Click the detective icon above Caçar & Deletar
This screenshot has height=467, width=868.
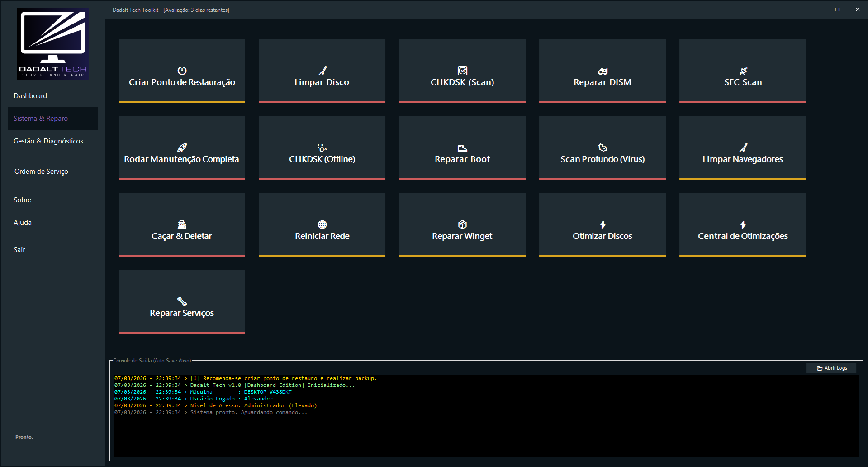182,224
